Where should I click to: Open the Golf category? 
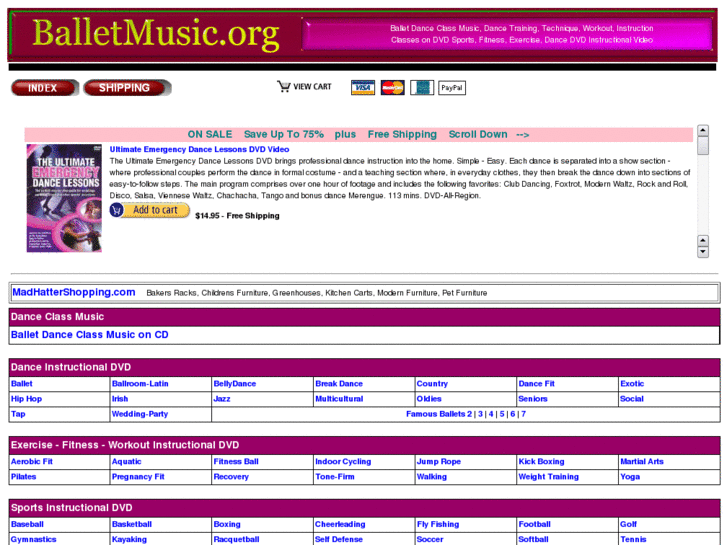[x=628, y=524]
